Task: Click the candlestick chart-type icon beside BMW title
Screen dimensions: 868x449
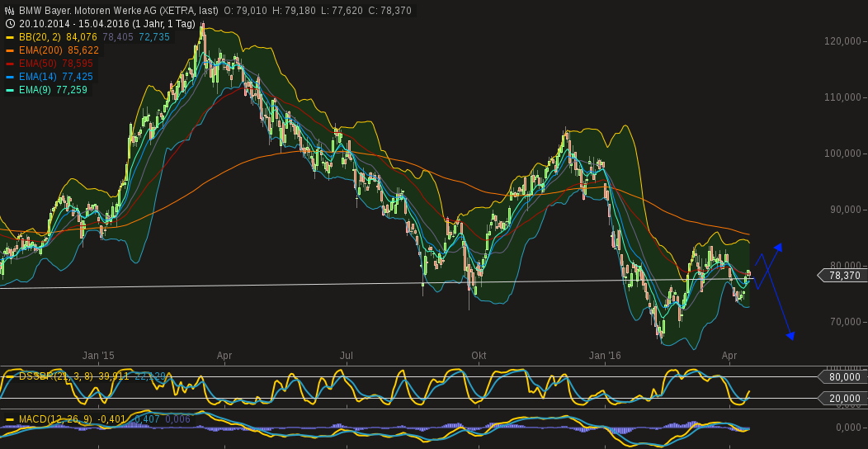Action: coord(9,11)
